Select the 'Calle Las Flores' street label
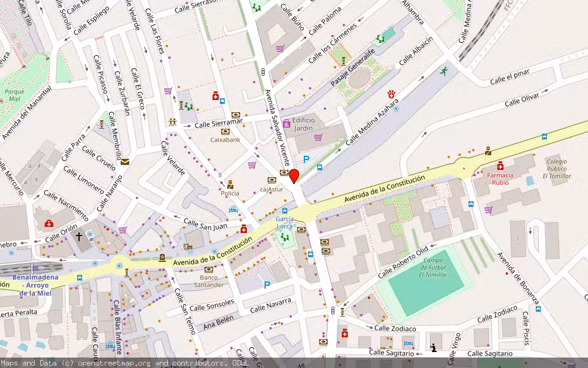Image resolution: width=588 pixels, height=368 pixels. (x=155, y=31)
